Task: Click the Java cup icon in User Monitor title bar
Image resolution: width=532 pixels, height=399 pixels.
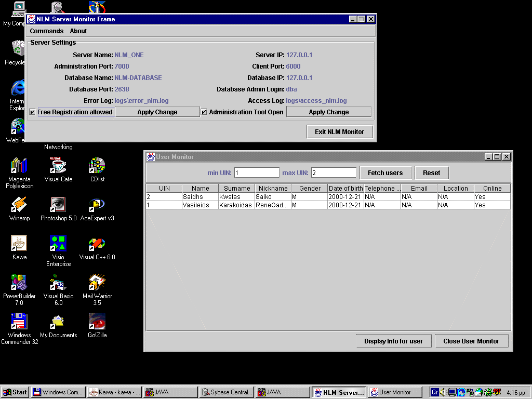Action: (x=151, y=157)
